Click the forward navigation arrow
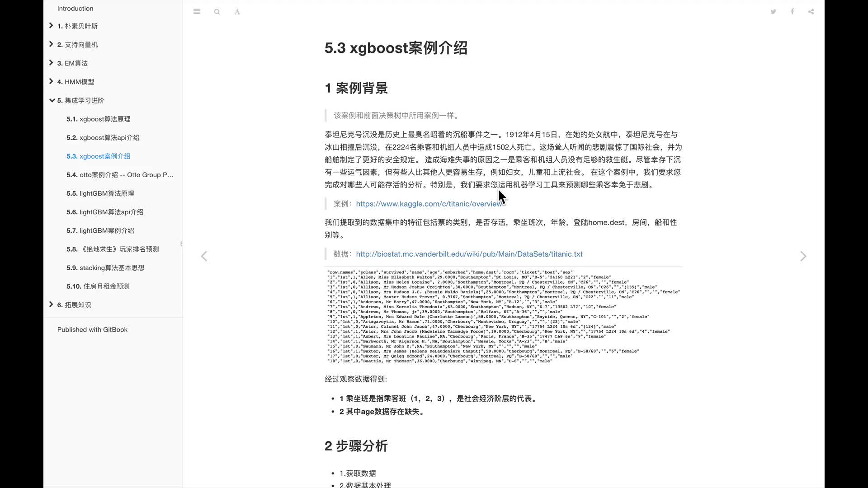The width and height of the screenshot is (868, 488). [x=803, y=256]
